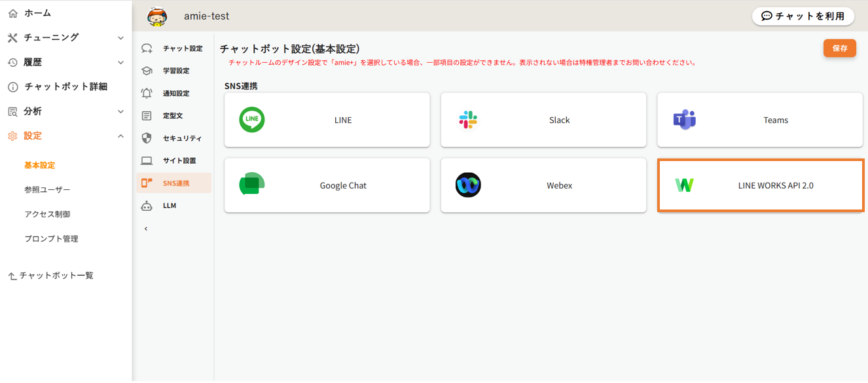Open アクセス制御 settings page
The image size is (868, 383).
click(47, 214)
